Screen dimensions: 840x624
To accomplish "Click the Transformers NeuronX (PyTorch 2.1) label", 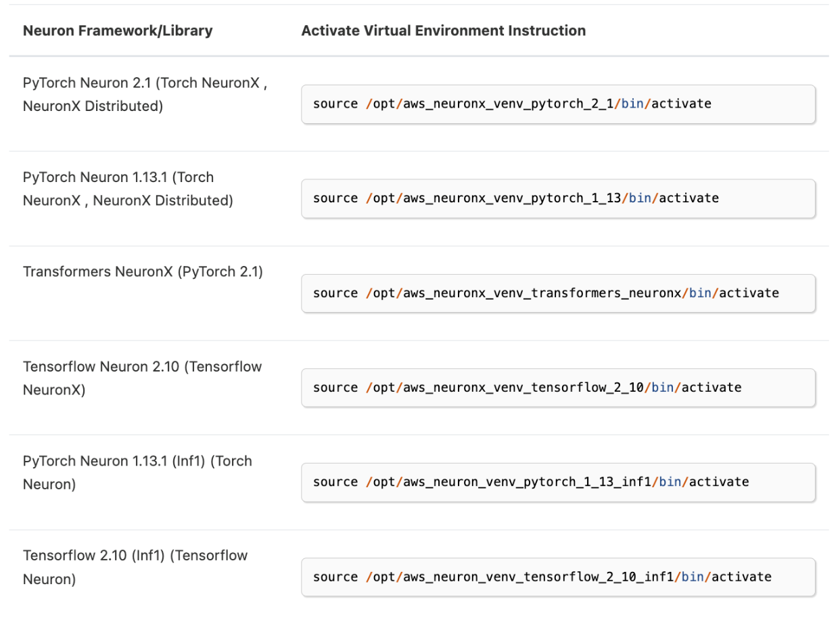I will pyautogui.click(x=143, y=271).
